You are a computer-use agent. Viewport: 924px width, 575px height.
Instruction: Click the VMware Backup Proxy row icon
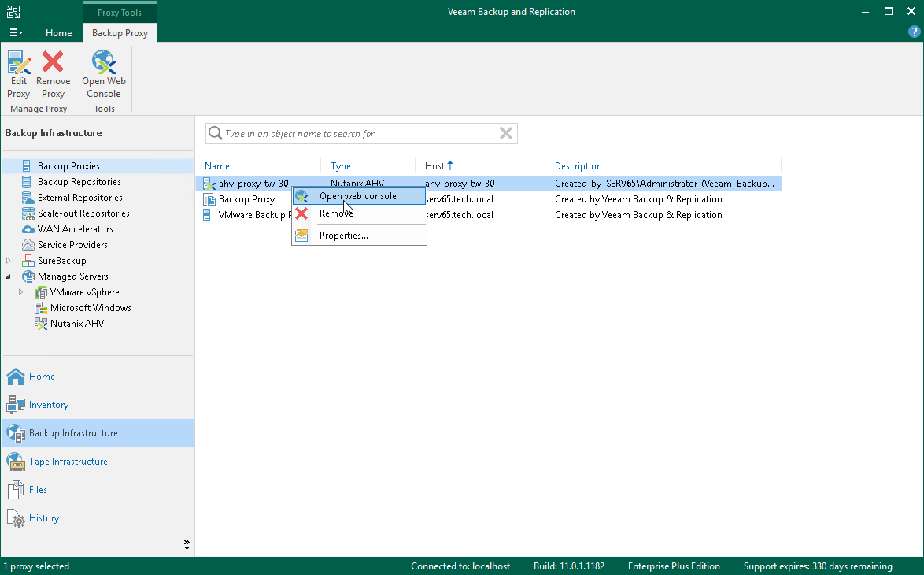[207, 215]
